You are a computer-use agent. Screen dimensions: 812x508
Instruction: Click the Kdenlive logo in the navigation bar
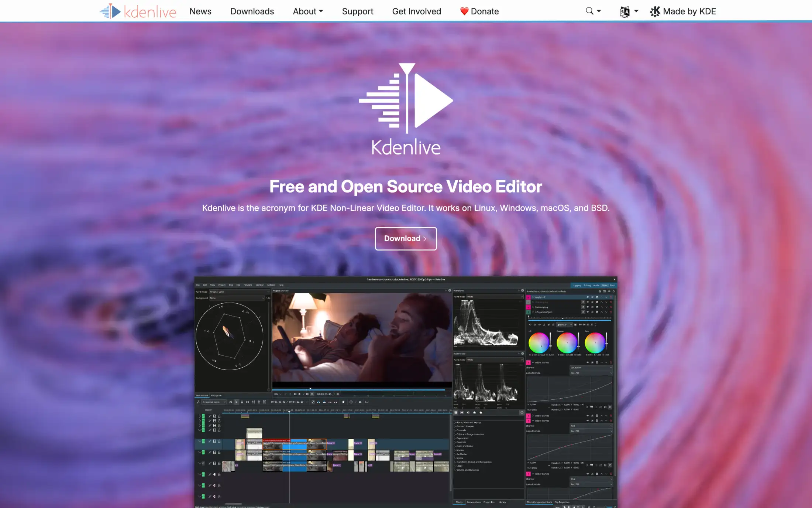click(x=138, y=11)
